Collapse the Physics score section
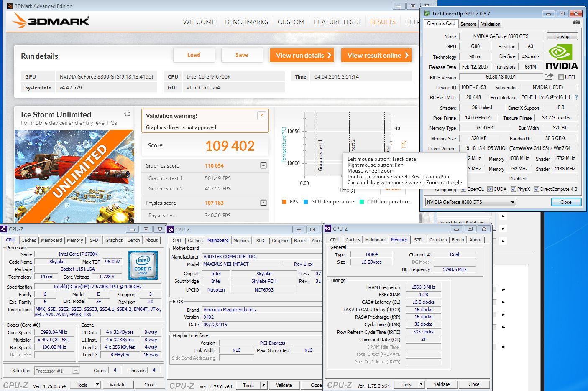The width and height of the screenshot is (588, 391). tap(263, 203)
